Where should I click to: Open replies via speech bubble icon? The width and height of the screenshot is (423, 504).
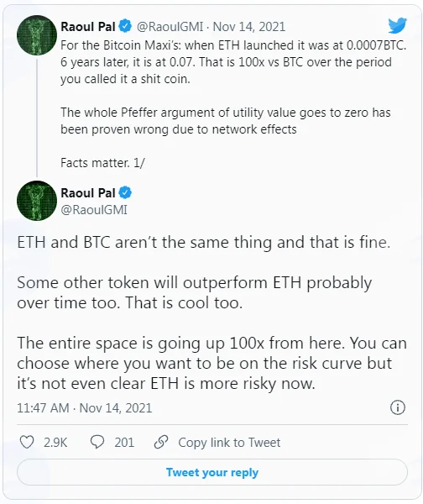point(97,442)
